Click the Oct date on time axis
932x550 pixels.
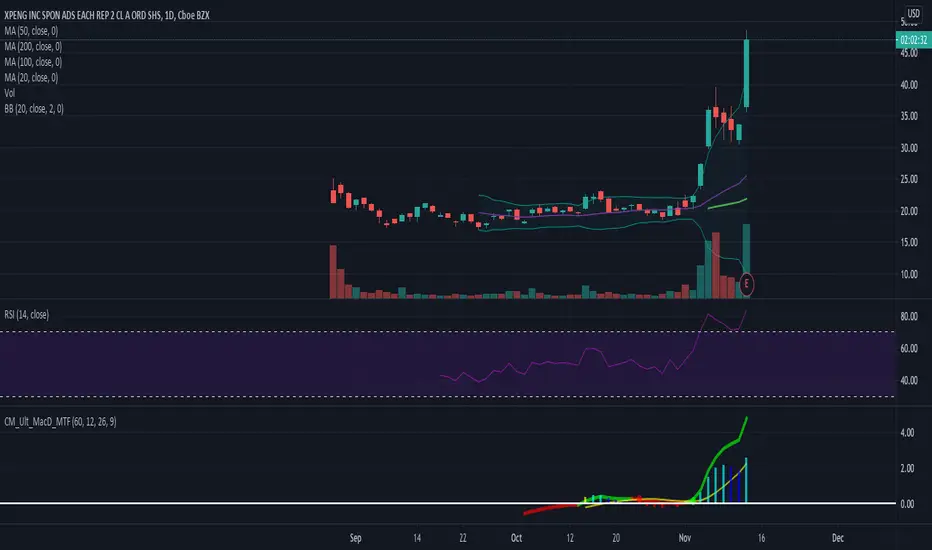pos(517,538)
